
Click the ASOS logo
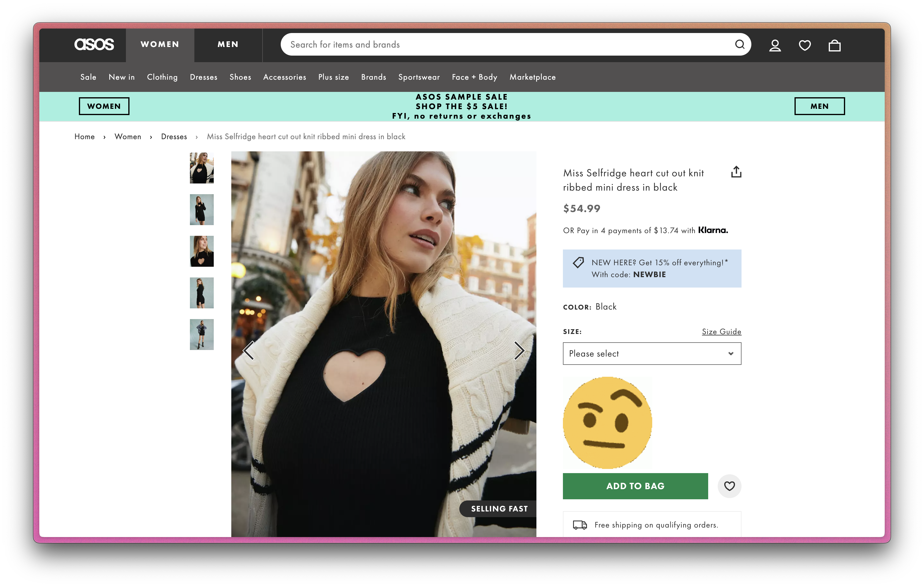click(94, 45)
